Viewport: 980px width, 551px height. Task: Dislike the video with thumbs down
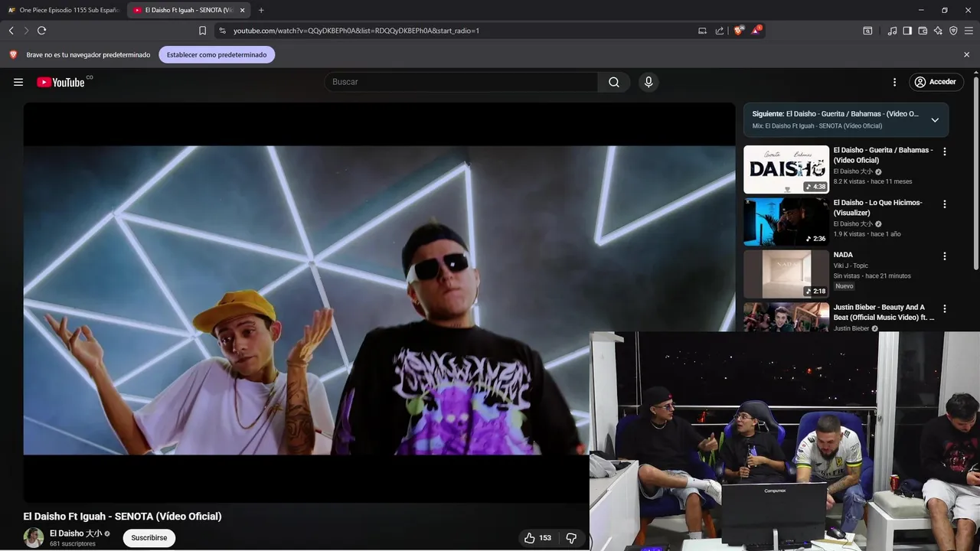571,538
